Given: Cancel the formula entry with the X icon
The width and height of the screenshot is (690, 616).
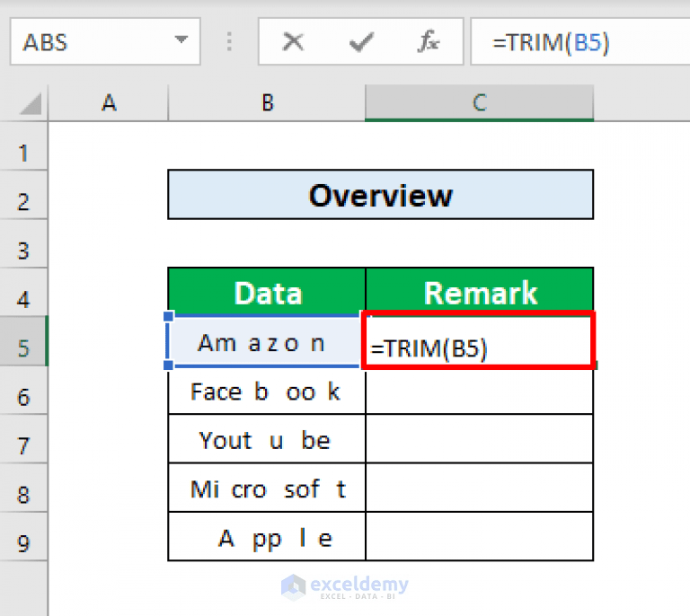Looking at the screenshot, I should [x=293, y=42].
